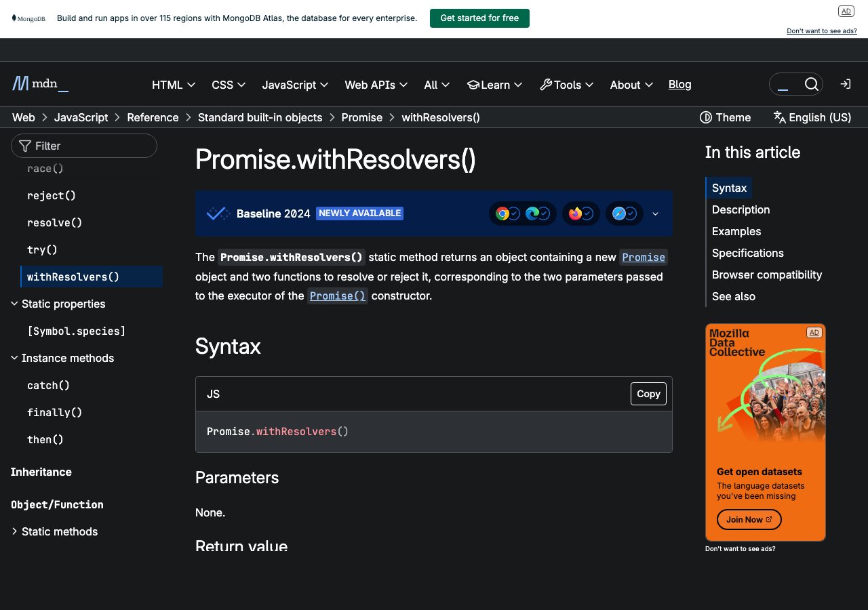This screenshot has width=868, height=610.
Task: Click the search magnifier icon
Action: click(x=811, y=84)
